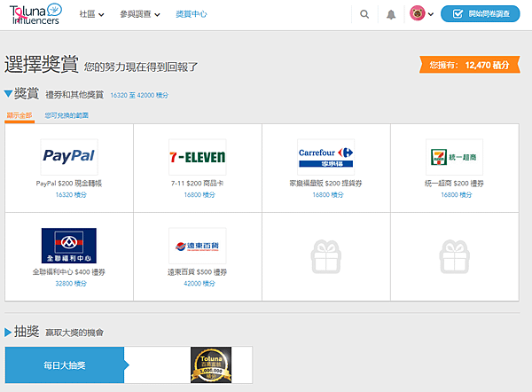Click the PayPal logo reward
The width and height of the screenshot is (532, 392).
point(69,157)
